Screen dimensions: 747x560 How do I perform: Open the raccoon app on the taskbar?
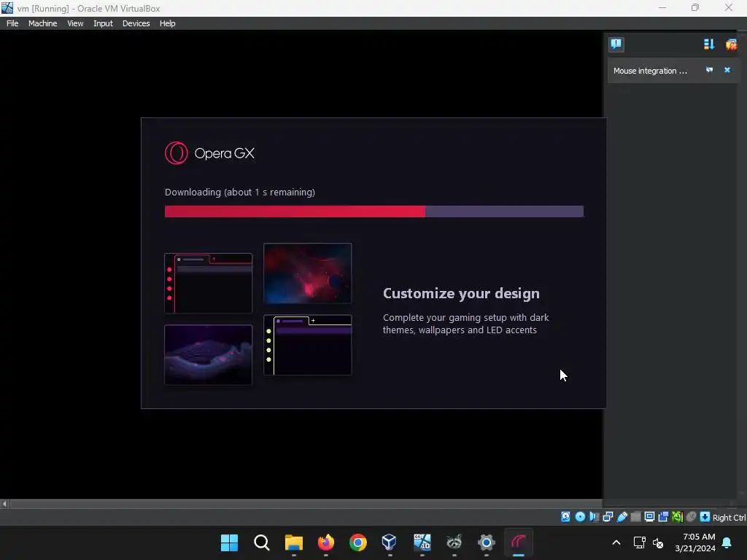coord(454,542)
